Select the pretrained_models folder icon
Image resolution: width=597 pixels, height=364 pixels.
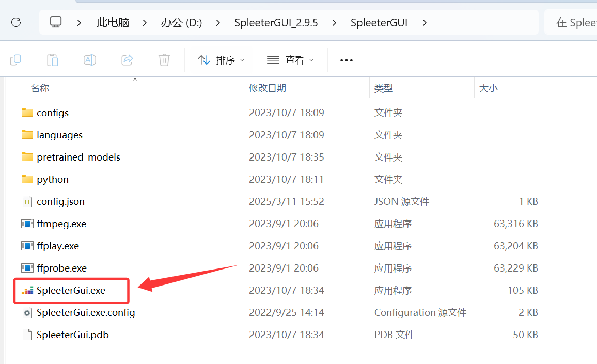(27, 157)
